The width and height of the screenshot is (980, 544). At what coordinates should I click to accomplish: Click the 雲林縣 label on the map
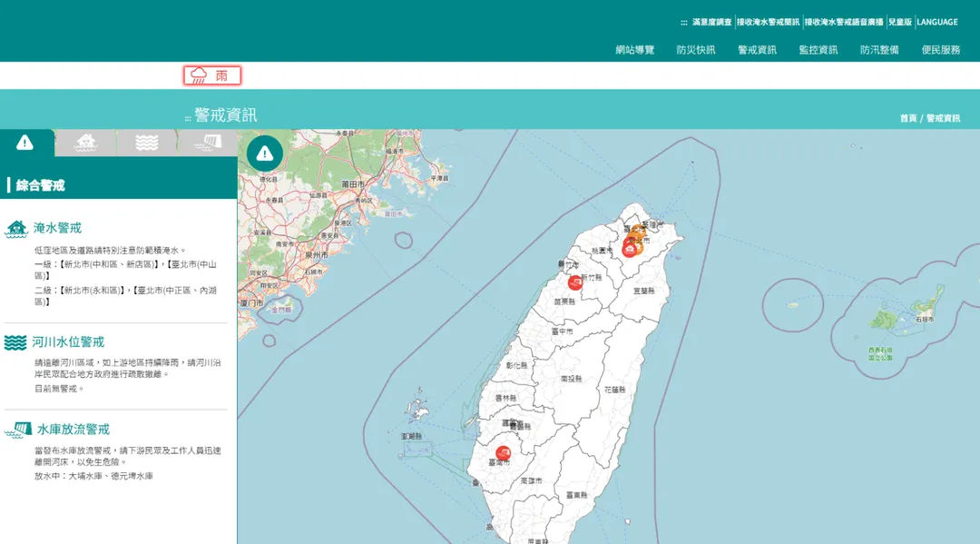click(505, 399)
